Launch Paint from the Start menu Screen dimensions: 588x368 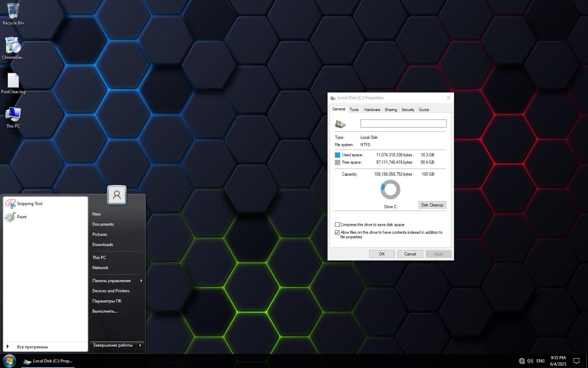(x=22, y=217)
